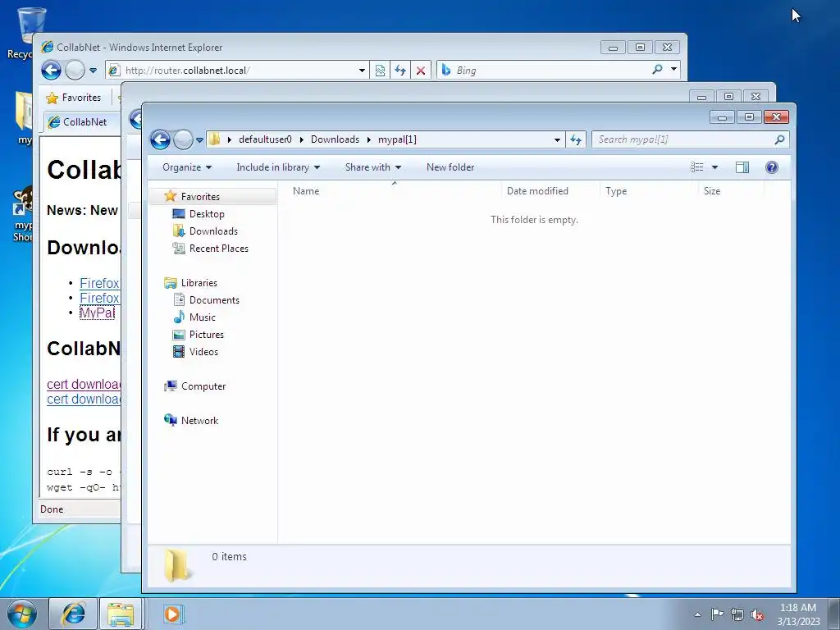Click the folder icon in Explorer address bar

tap(214, 139)
